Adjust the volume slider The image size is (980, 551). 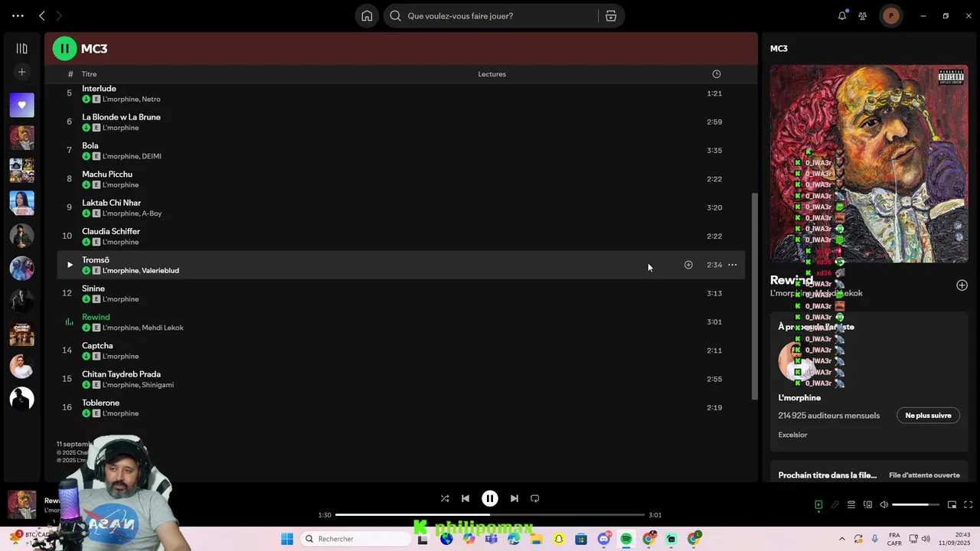pyautogui.click(x=916, y=504)
